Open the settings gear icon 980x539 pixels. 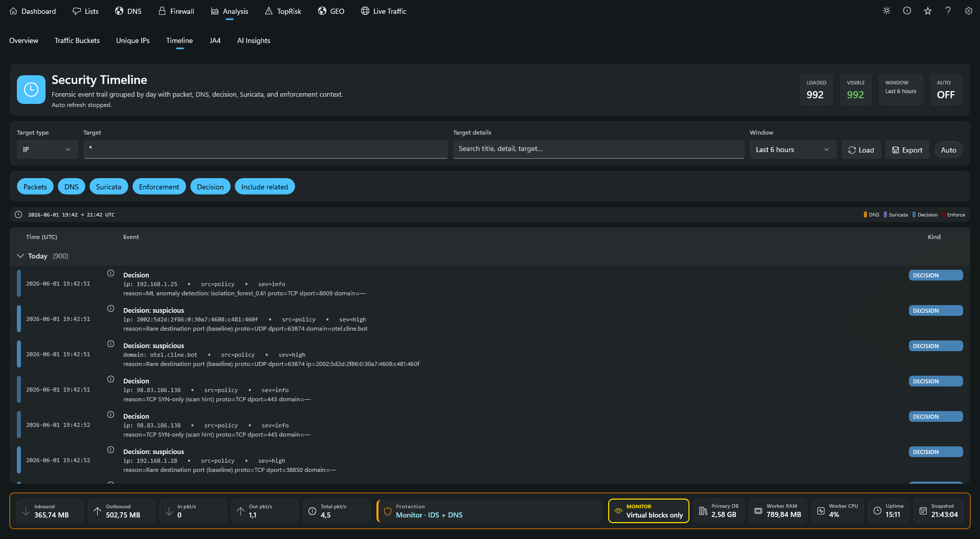click(968, 11)
